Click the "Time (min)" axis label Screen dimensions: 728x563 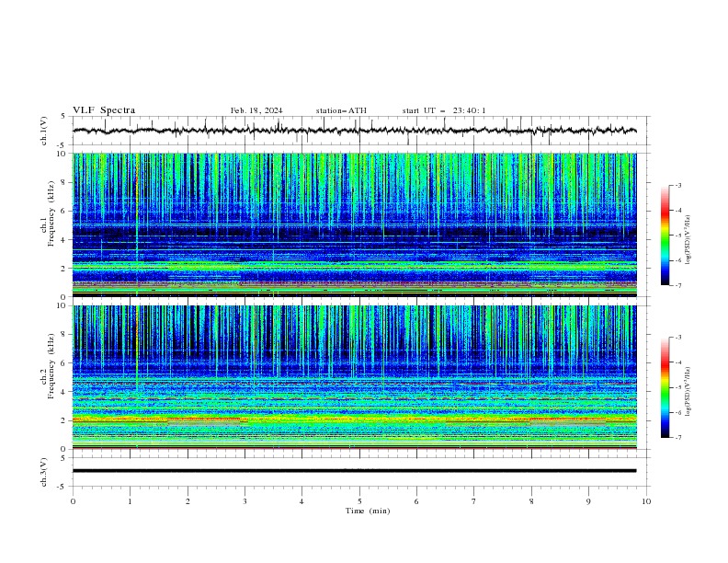tap(368, 511)
